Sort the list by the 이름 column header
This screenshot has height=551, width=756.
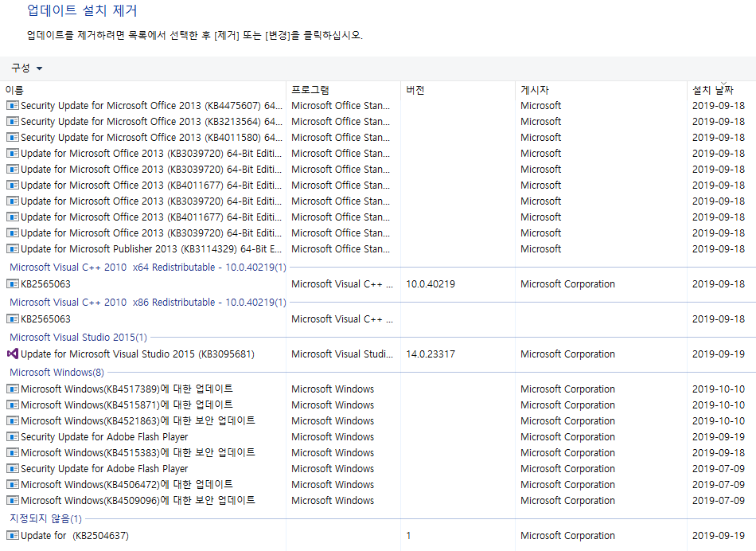coord(14,90)
